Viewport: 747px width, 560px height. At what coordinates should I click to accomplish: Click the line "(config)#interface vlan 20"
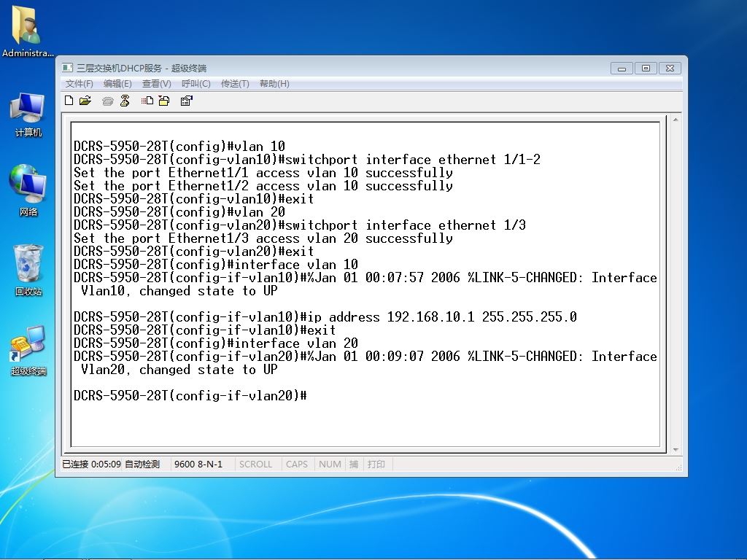[216, 343]
